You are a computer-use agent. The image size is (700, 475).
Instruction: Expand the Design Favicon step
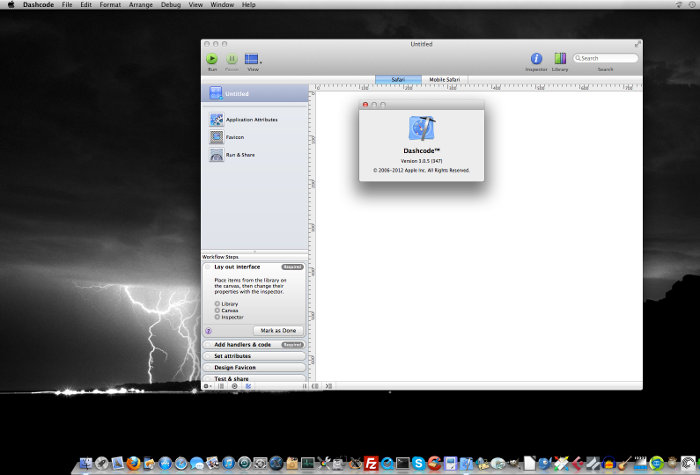pos(254,367)
